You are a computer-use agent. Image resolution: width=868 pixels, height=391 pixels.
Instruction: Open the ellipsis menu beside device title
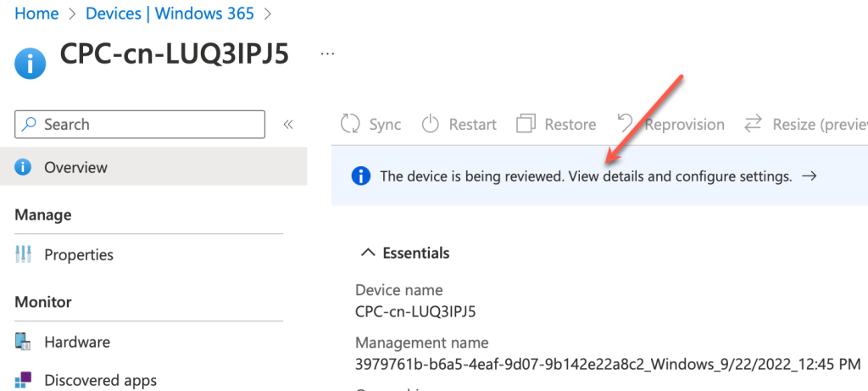[328, 54]
